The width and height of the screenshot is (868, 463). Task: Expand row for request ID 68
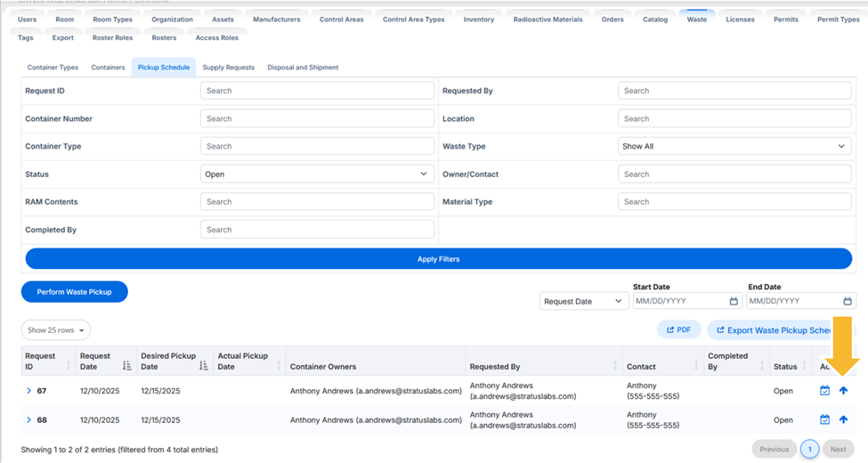click(x=28, y=419)
